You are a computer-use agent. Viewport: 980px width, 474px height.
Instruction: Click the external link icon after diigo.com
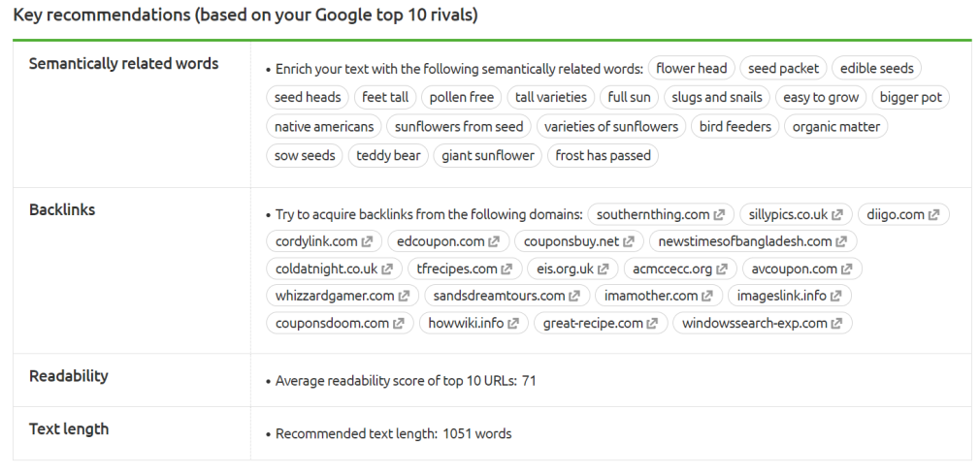pyautogui.click(x=933, y=215)
